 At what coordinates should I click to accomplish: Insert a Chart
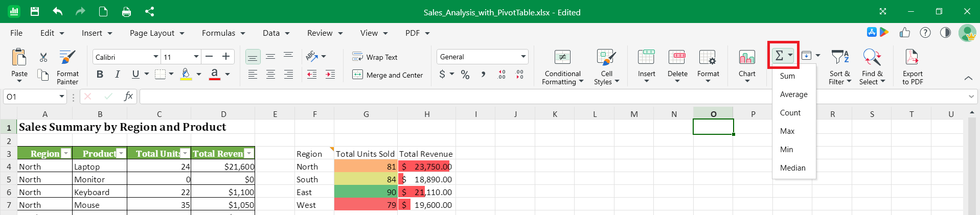(x=747, y=66)
